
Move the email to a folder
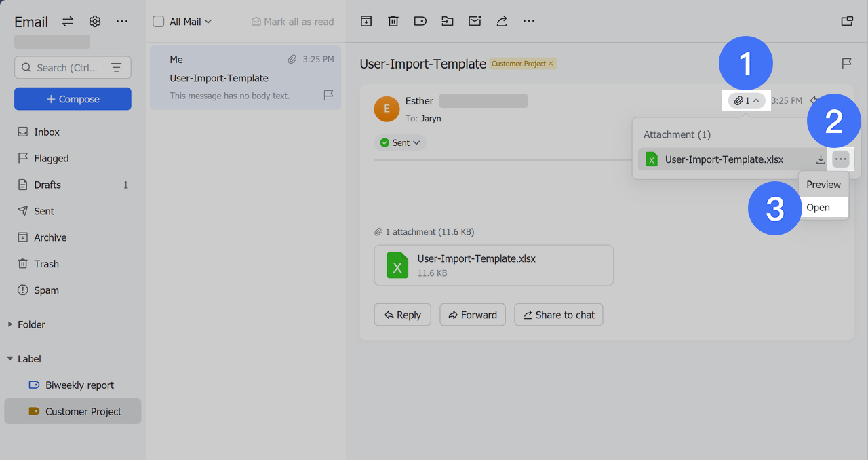[447, 21]
